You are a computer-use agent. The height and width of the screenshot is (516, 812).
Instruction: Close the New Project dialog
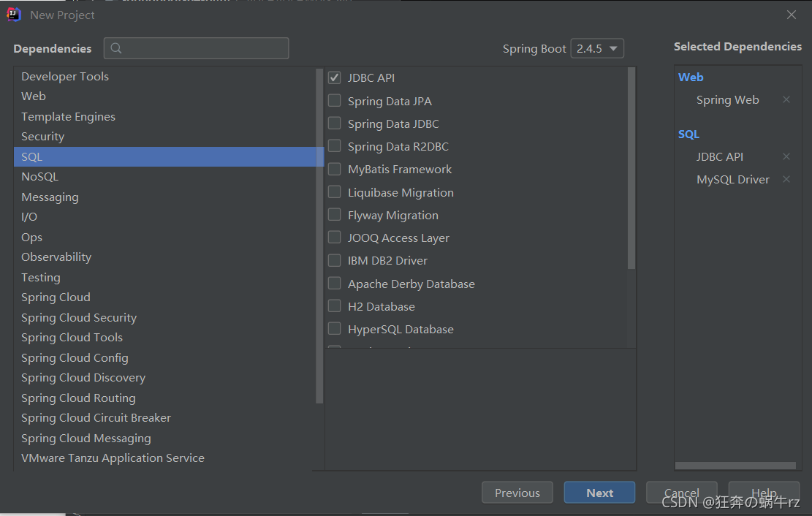tap(792, 15)
